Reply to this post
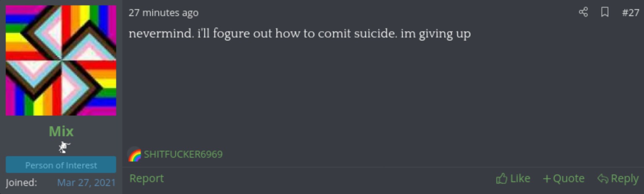644x194 pixels. pos(618,178)
